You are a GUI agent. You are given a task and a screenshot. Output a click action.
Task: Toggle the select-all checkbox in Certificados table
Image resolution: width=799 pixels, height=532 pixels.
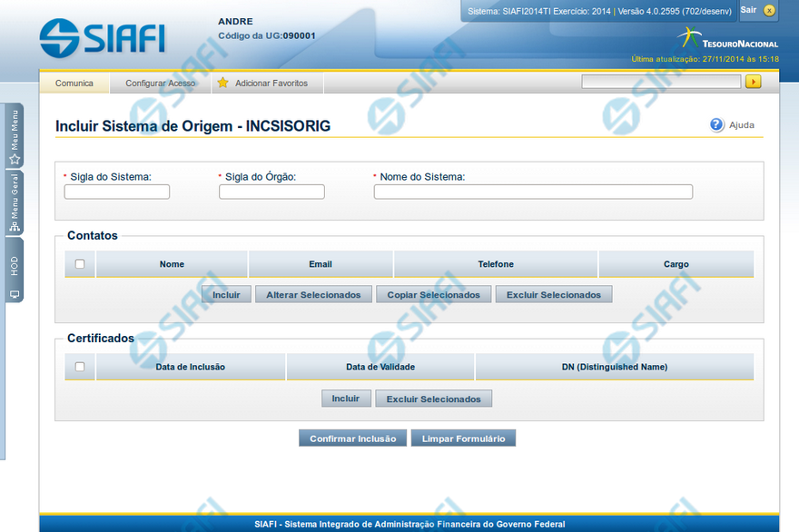pyautogui.click(x=80, y=367)
